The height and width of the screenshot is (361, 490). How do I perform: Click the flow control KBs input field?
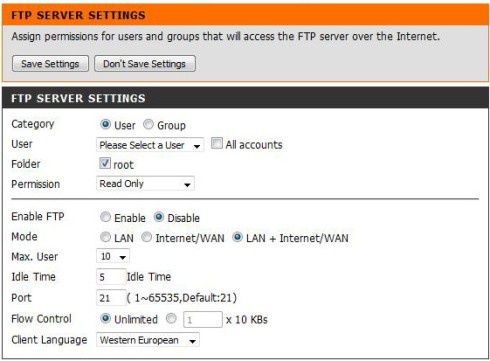tap(203, 320)
